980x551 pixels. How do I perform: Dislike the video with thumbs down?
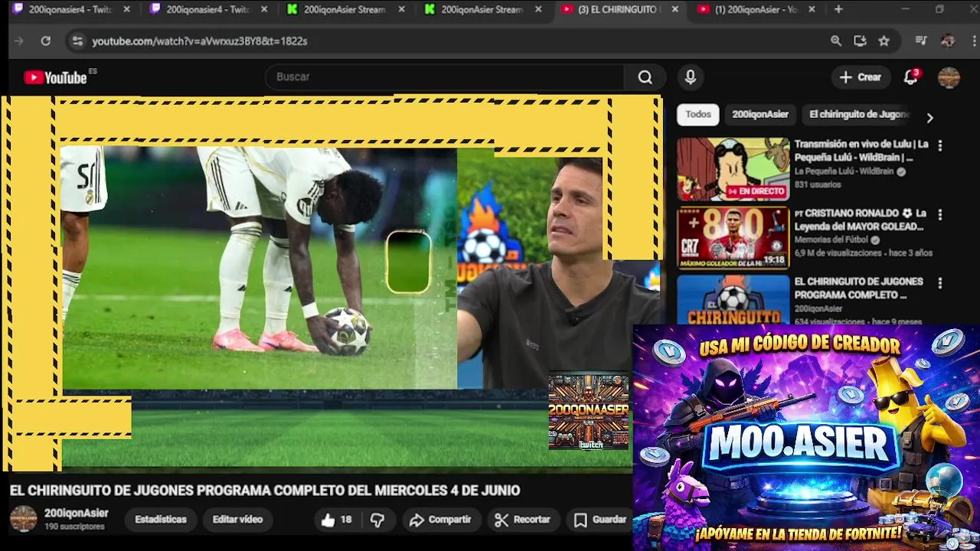(x=377, y=520)
